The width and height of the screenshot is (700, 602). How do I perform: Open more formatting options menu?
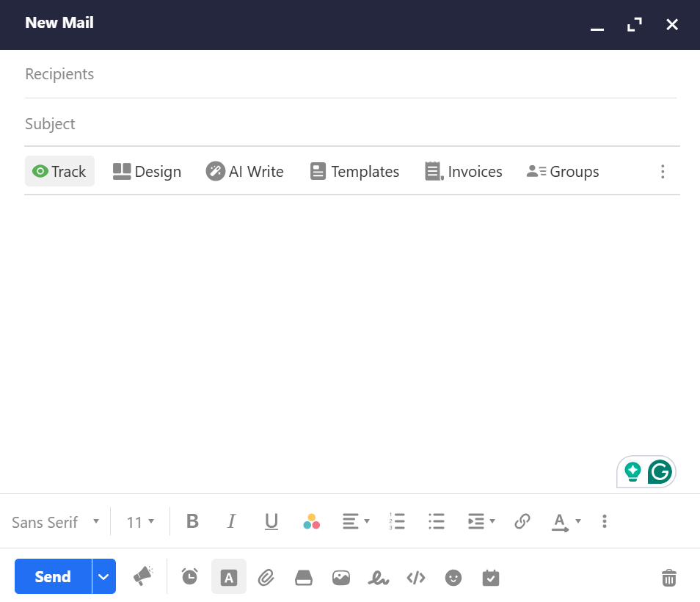[x=605, y=521]
